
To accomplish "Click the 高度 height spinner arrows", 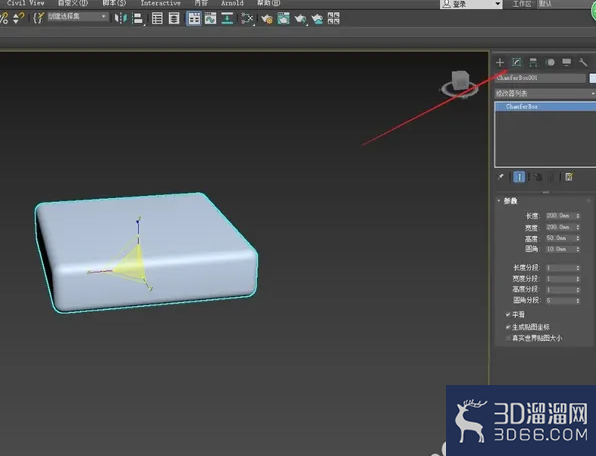I will pos(578,238).
